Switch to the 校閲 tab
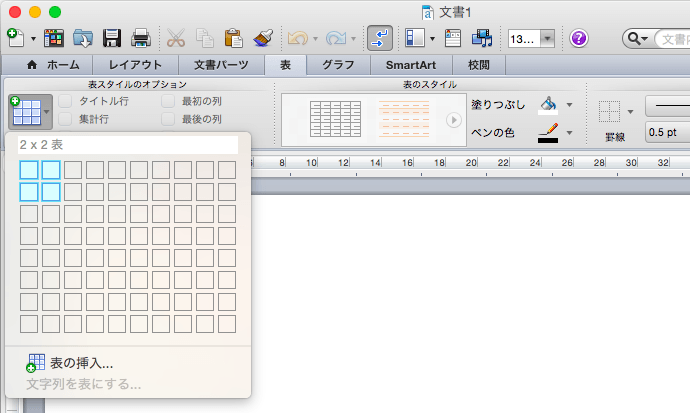 click(478, 65)
